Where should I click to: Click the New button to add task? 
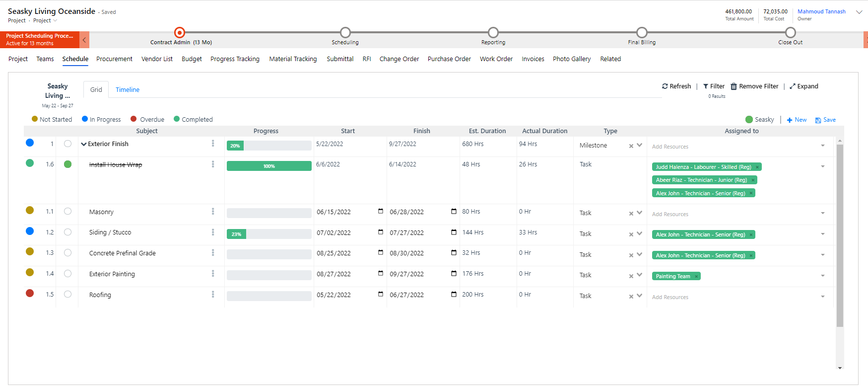pyautogui.click(x=797, y=120)
